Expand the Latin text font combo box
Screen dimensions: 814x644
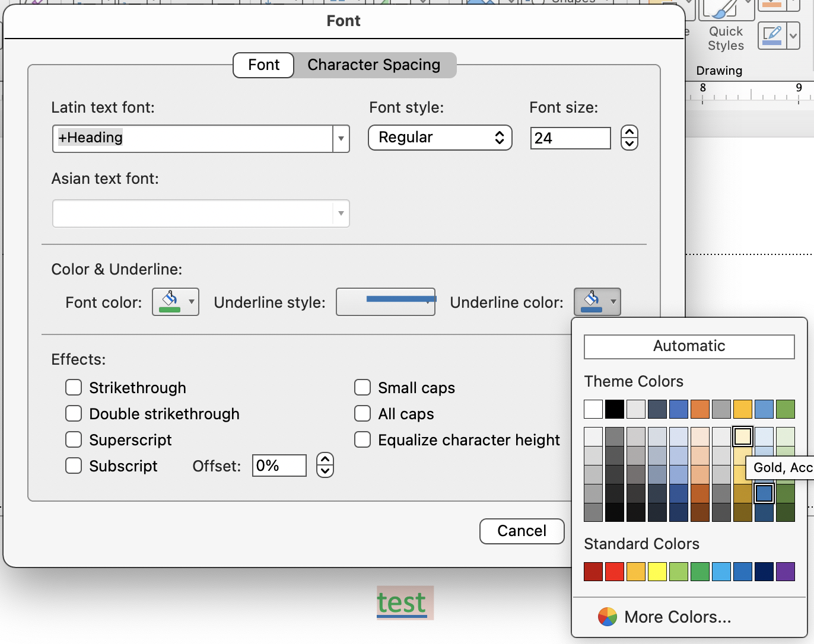click(x=341, y=139)
